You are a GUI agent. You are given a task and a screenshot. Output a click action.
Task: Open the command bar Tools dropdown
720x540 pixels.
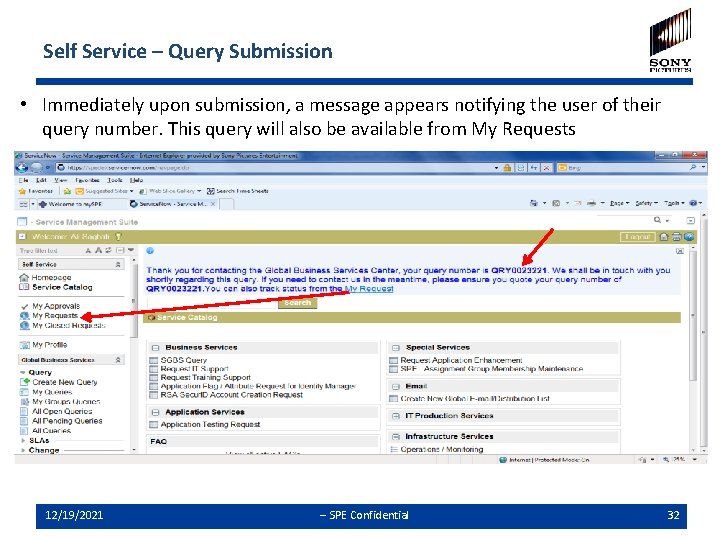click(674, 203)
